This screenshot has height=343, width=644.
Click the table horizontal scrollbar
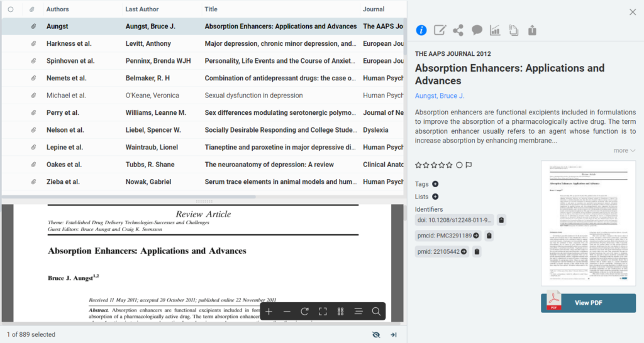pyautogui.click(x=129, y=197)
